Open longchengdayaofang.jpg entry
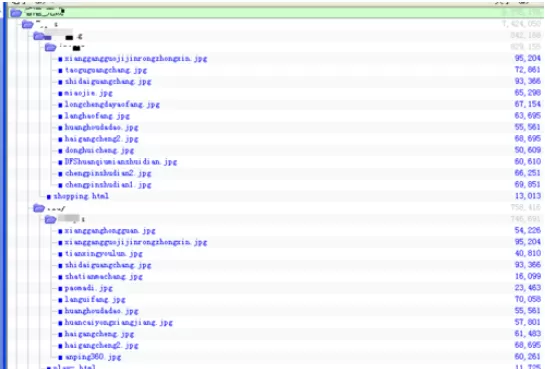The height and width of the screenshot is (369, 545). 112,105
